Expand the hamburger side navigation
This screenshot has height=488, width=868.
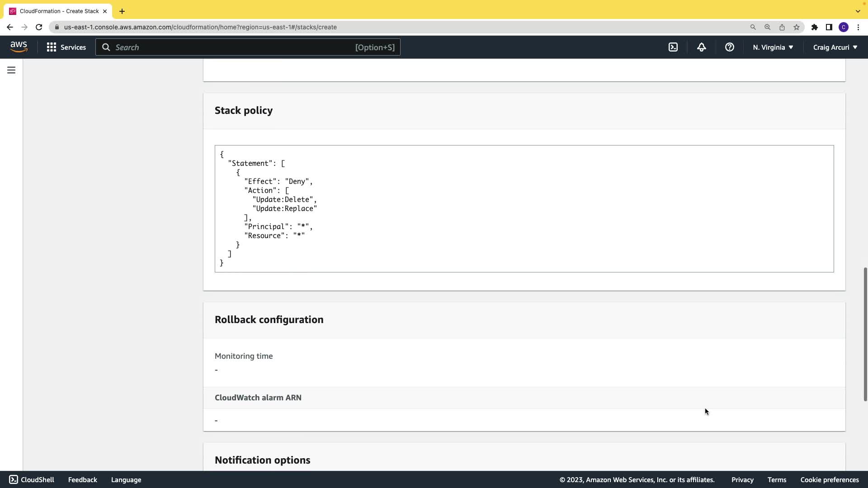(11, 70)
